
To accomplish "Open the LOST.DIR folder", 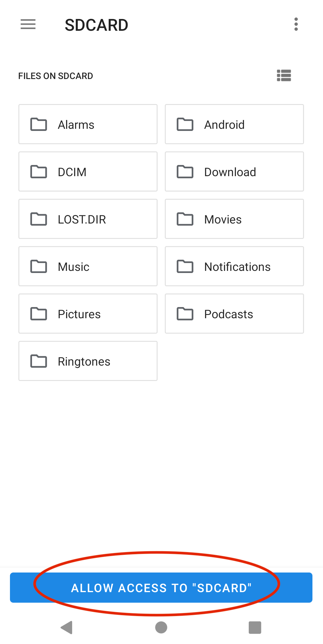I will pyautogui.click(x=88, y=219).
